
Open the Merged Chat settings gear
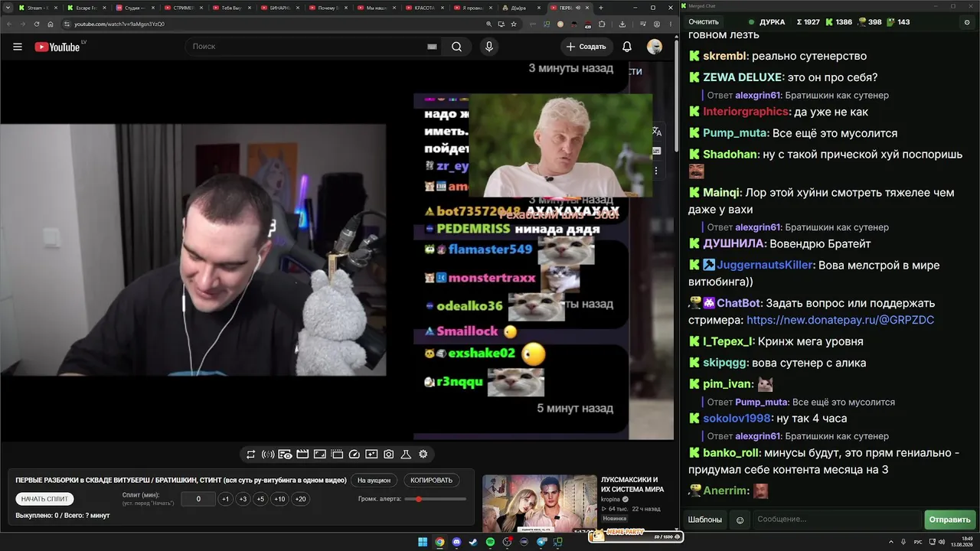(967, 22)
